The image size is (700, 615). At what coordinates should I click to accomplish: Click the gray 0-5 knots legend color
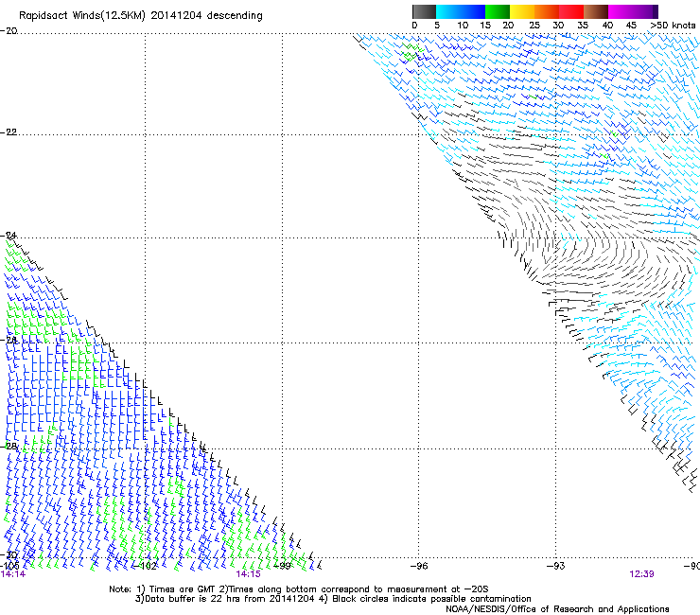click(424, 11)
